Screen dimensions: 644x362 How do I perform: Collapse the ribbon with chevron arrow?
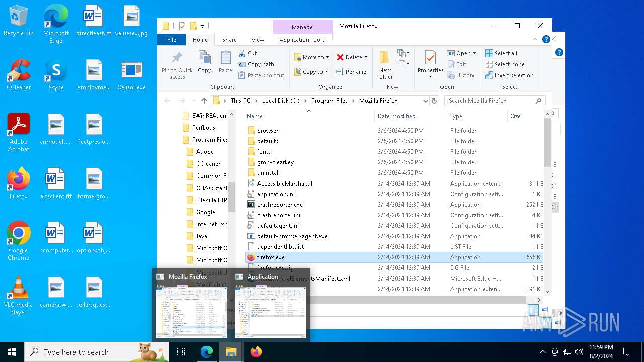(534, 40)
